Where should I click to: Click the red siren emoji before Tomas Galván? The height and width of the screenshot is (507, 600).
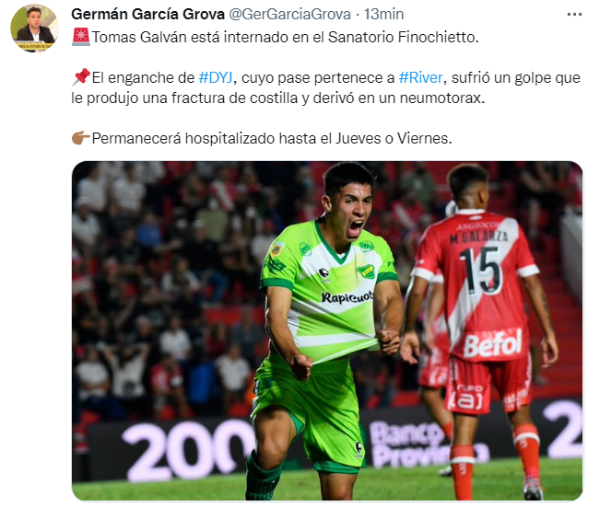click(81, 37)
